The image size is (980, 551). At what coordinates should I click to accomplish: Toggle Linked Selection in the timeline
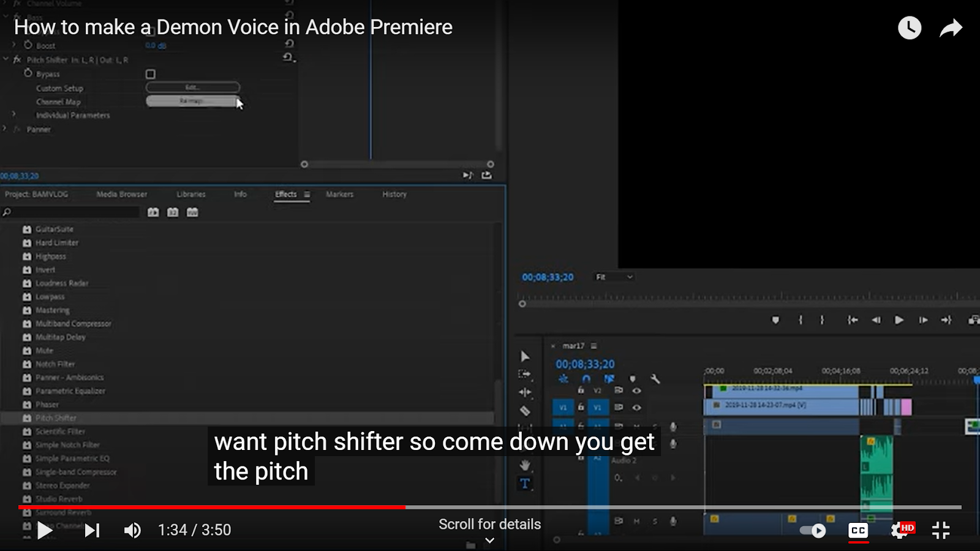[609, 379]
